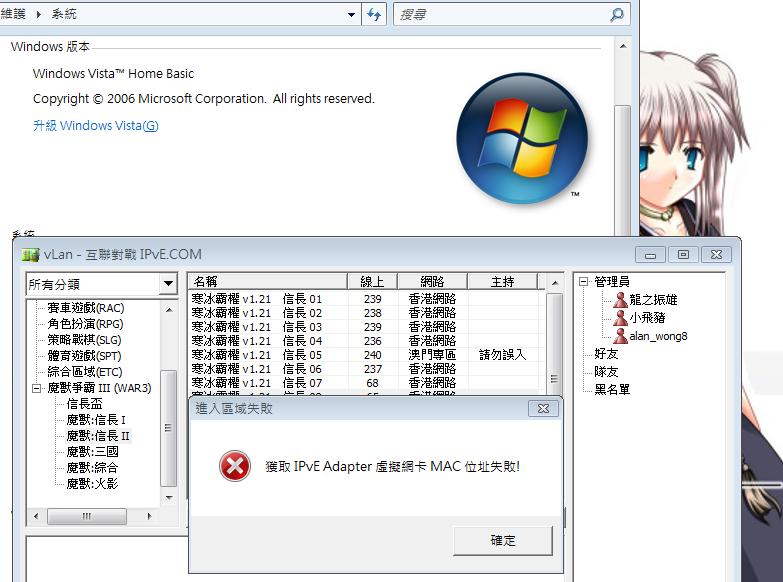Click 確定 button in error dialog
Image resolution: width=783 pixels, height=582 pixels.
point(503,540)
